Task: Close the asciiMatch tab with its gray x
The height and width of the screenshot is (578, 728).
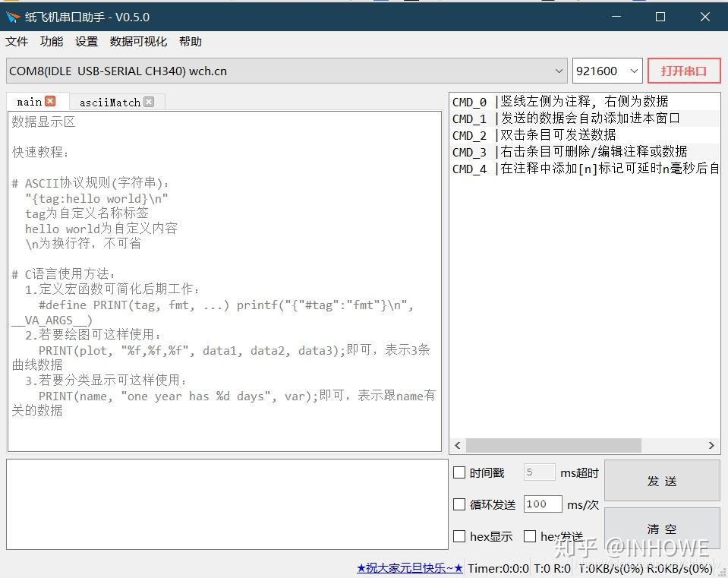Action: pos(149,102)
